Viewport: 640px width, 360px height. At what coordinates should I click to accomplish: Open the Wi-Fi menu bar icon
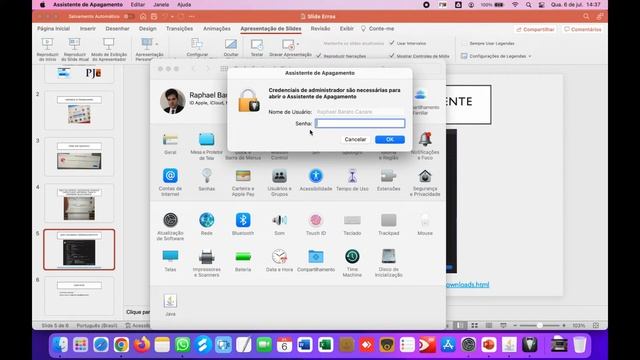(515, 4)
